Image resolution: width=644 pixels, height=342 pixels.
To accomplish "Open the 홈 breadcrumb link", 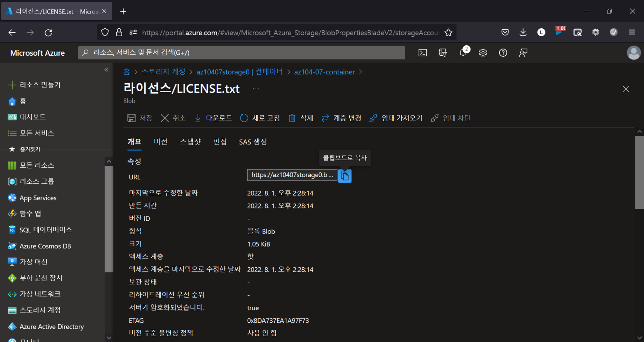I will pos(127,72).
